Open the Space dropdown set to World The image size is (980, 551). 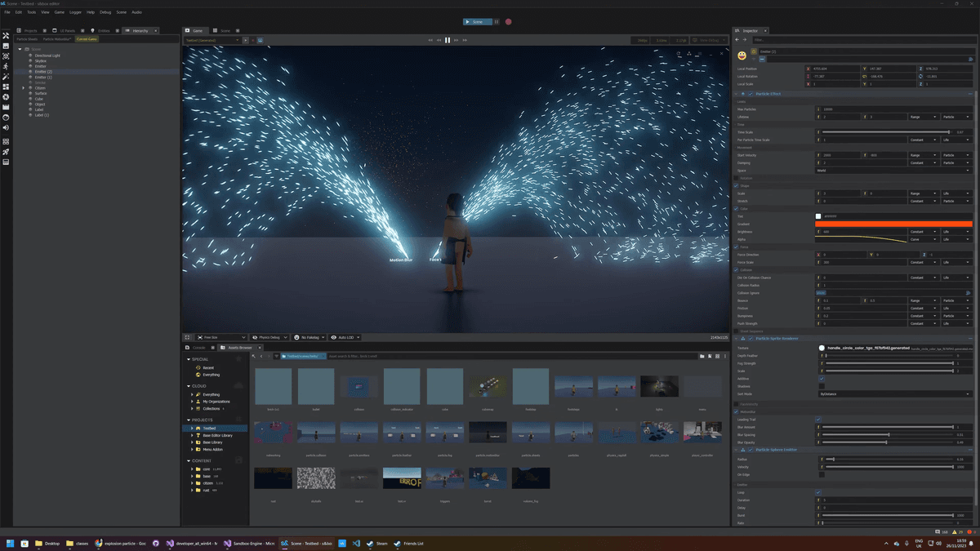[x=893, y=171]
